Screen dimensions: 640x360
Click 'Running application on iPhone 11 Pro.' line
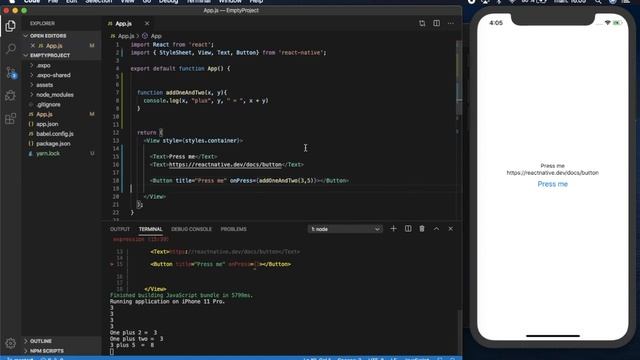[x=167, y=302]
